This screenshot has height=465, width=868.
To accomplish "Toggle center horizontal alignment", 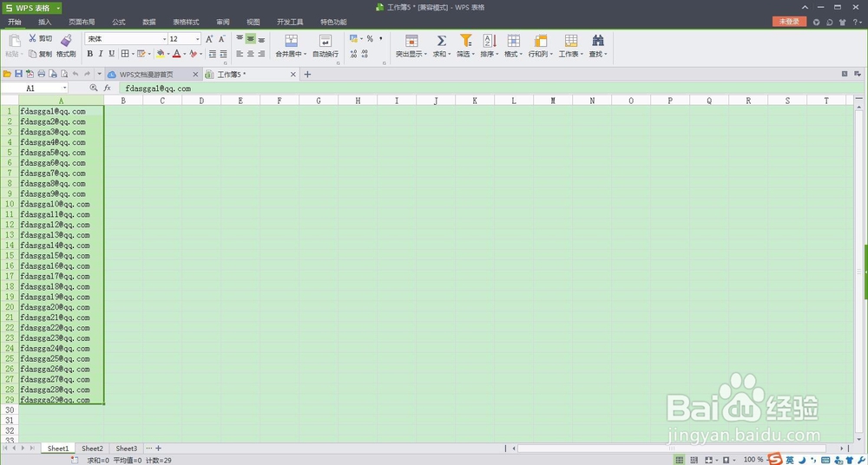I will (x=250, y=54).
